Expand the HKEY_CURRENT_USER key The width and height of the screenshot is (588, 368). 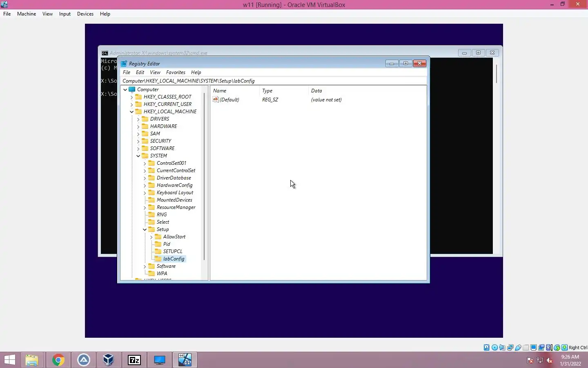[131, 104]
